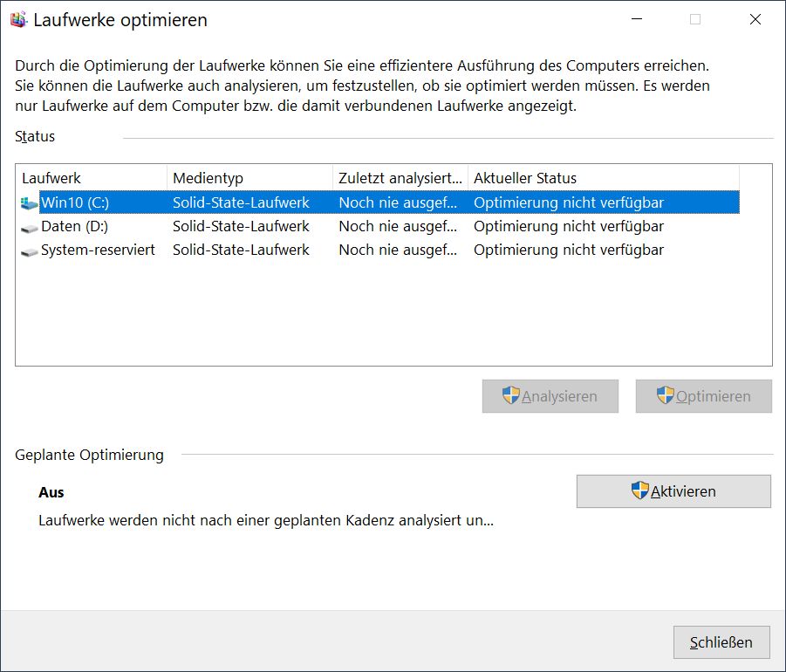Sort by Medientyp column header
This screenshot has width=786, height=672.
click(249, 178)
